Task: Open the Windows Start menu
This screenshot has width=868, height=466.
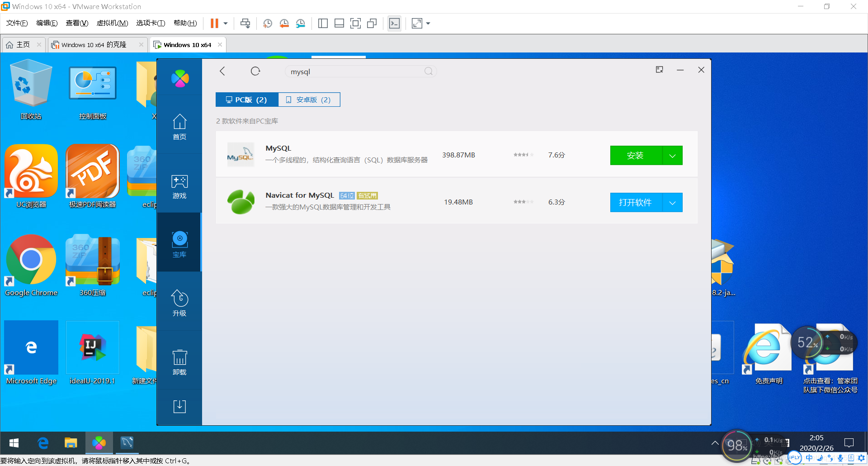Action: tap(14, 443)
